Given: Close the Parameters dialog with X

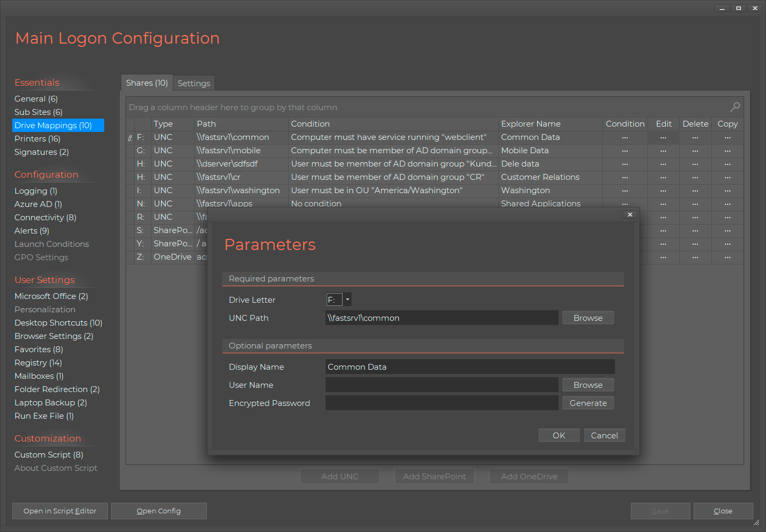Looking at the screenshot, I should tap(630, 214).
